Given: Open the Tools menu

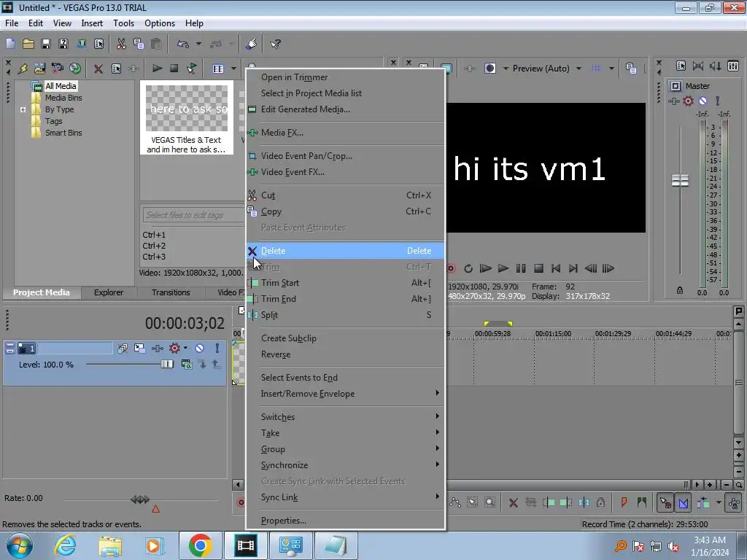Looking at the screenshot, I should (123, 23).
